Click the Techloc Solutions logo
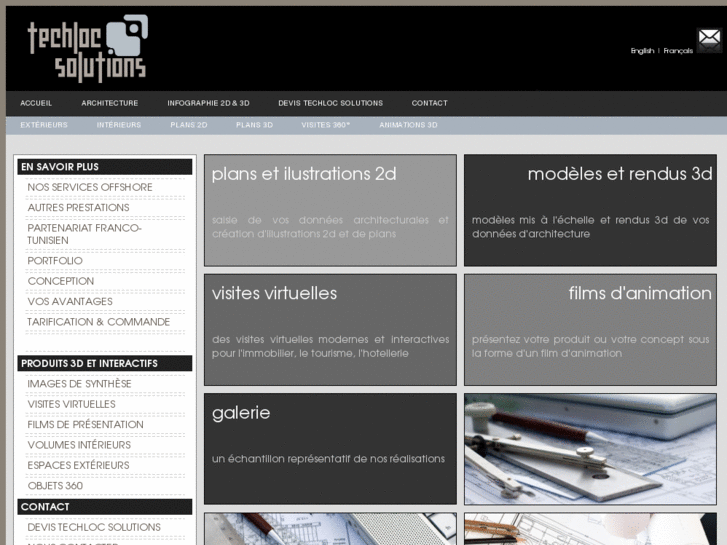The image size is (727, 545). tap(88, 49)
